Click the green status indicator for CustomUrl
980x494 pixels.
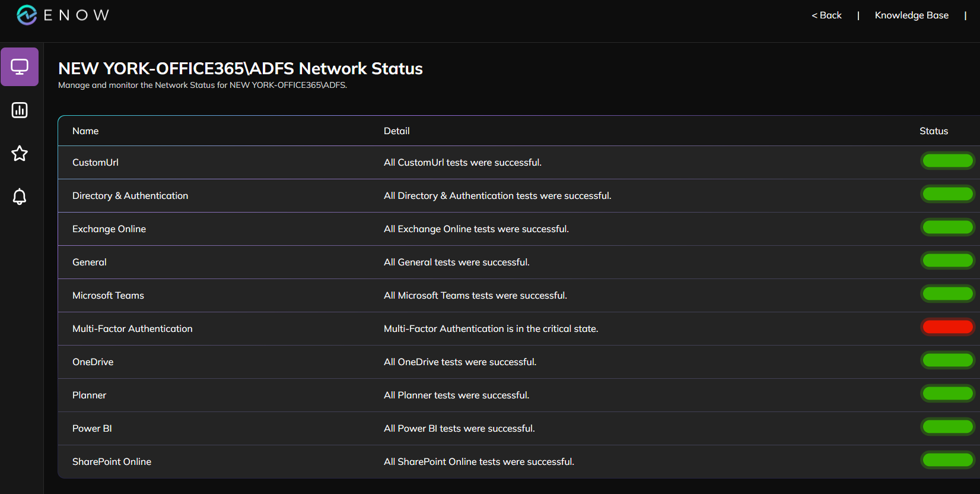947,161
